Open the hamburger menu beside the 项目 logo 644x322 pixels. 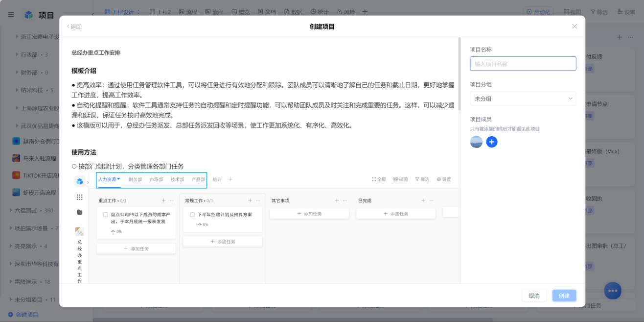[11, 15]
